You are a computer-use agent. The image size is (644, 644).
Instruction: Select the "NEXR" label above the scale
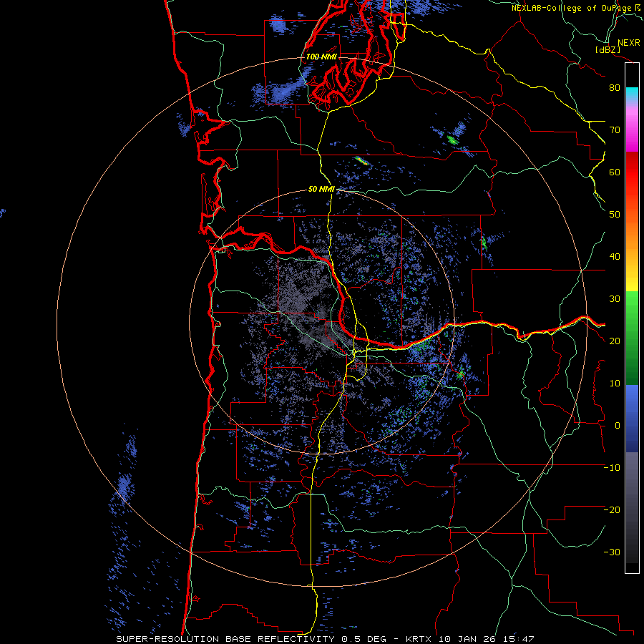[x=629, y=43]
